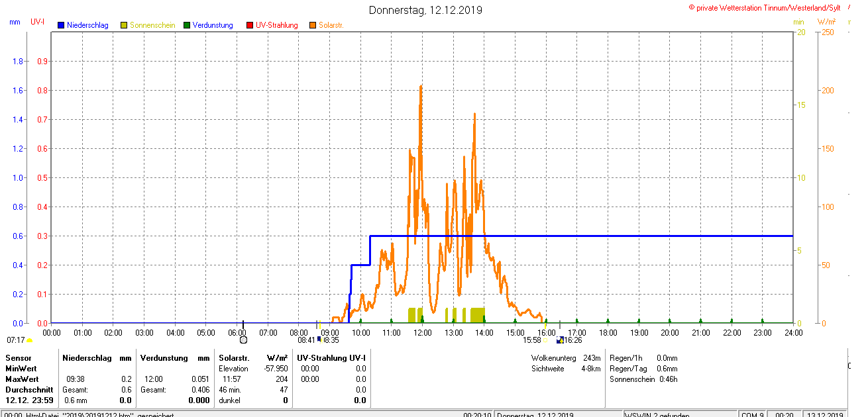
Task: Click the round moon icon below 06:00
Action: point(243,340)
